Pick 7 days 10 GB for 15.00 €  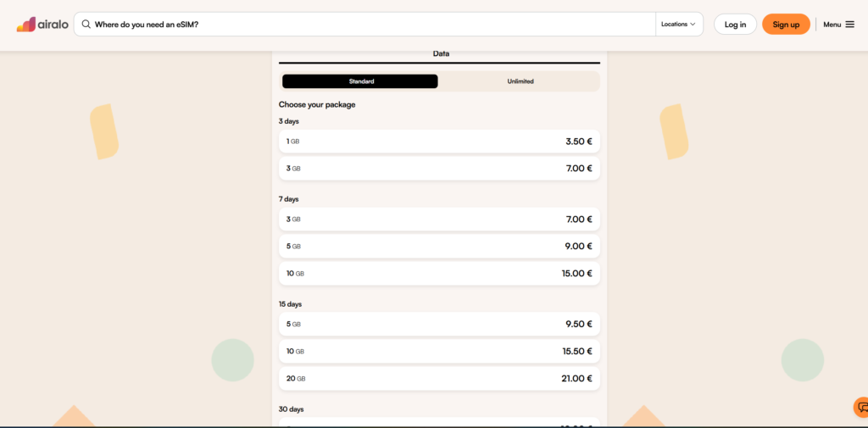pos(439,274)
